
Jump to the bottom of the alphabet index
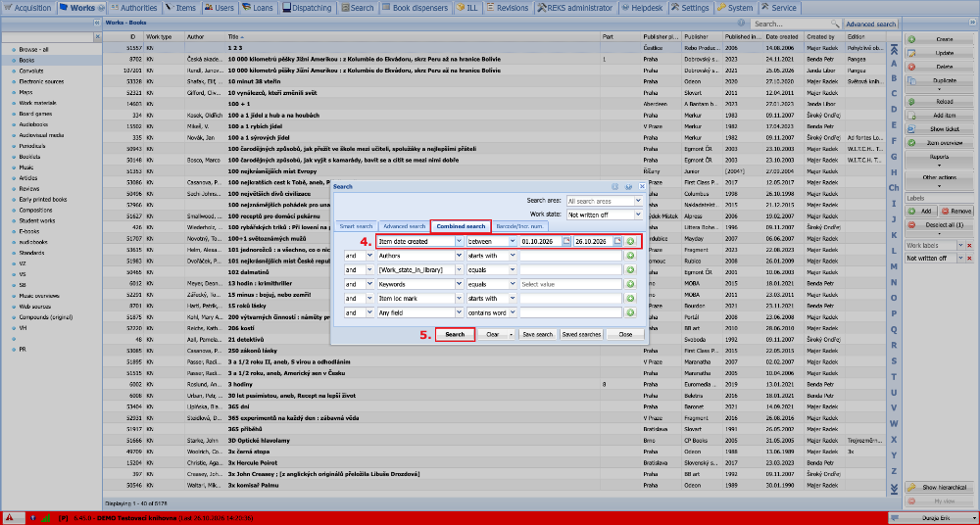[x=895, y=488]
